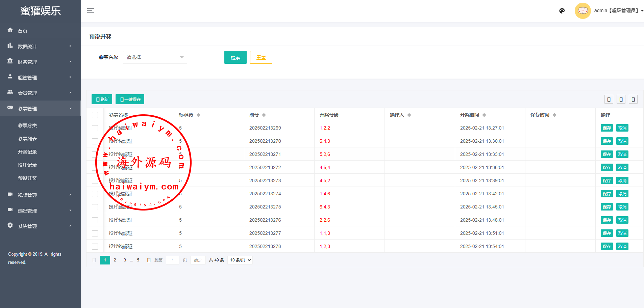Click the page number jump input field
This screenshot has width=644, height=308.
(x=173, y=260)
